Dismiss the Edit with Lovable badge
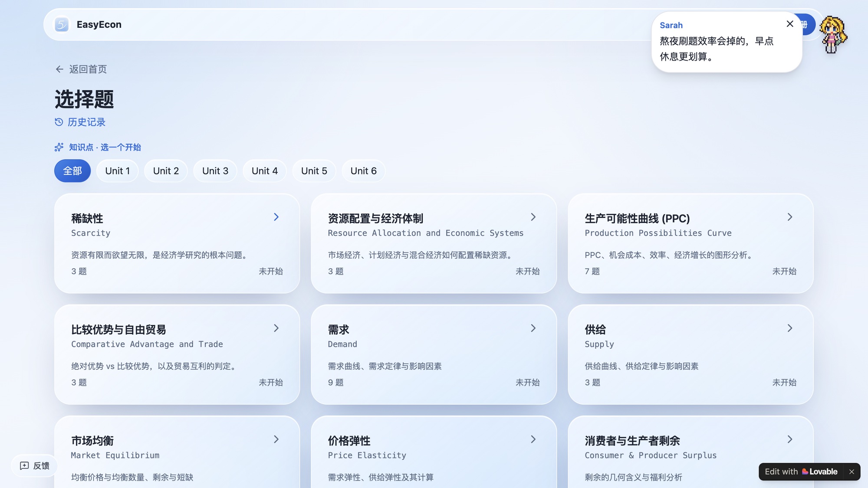The width and height of the screenshot is (868, 488). (x=852, y=472)
